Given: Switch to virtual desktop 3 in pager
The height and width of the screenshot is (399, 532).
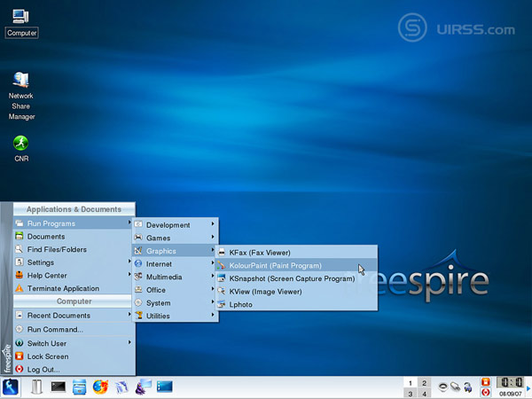Looking at the screenshot, I should coord(410,393).
